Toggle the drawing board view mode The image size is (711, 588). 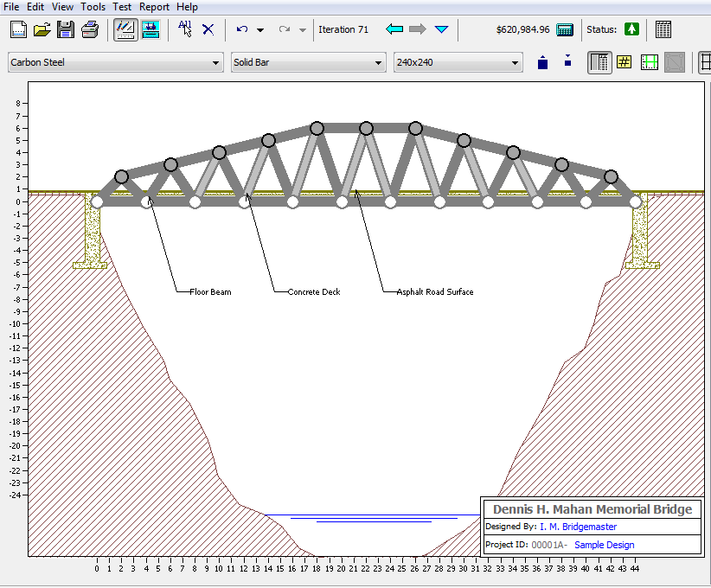(125, 29)
